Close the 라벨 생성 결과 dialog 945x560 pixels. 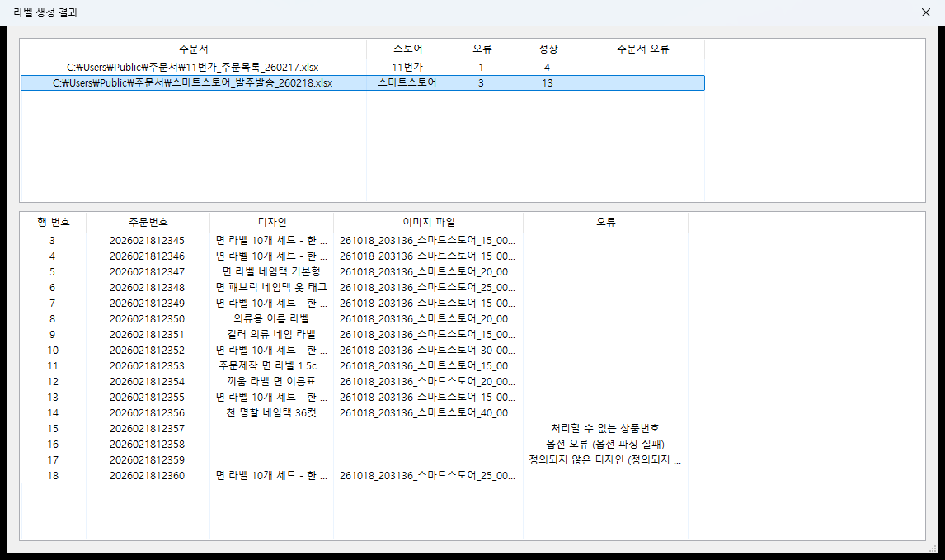[x=926, y=12]
